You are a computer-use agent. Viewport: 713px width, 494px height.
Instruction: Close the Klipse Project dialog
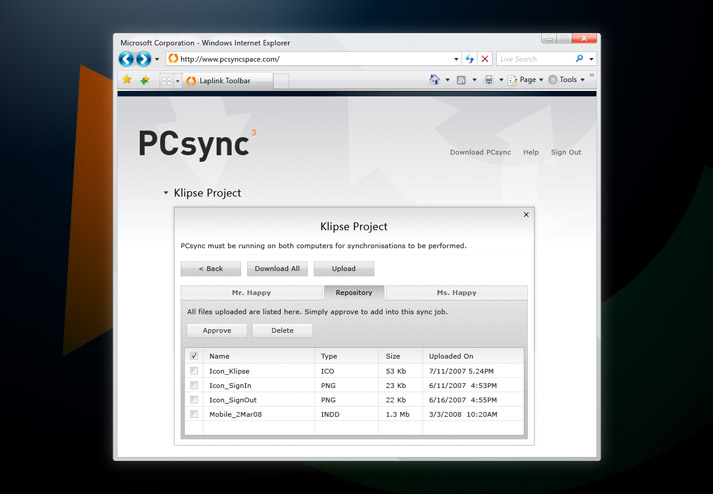click(x=526, y=215)
